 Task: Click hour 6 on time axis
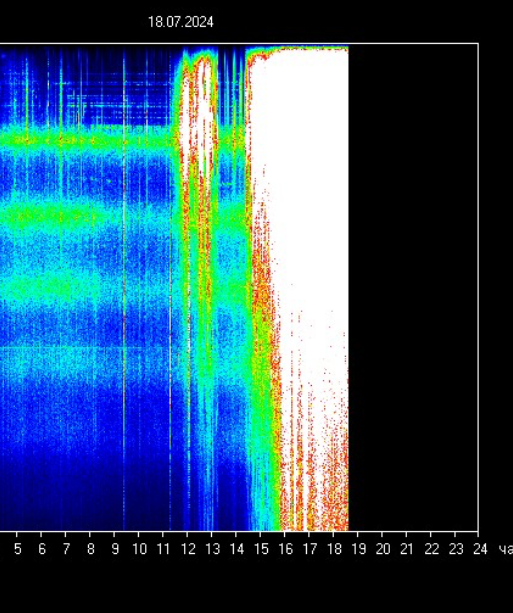point(42,549)
